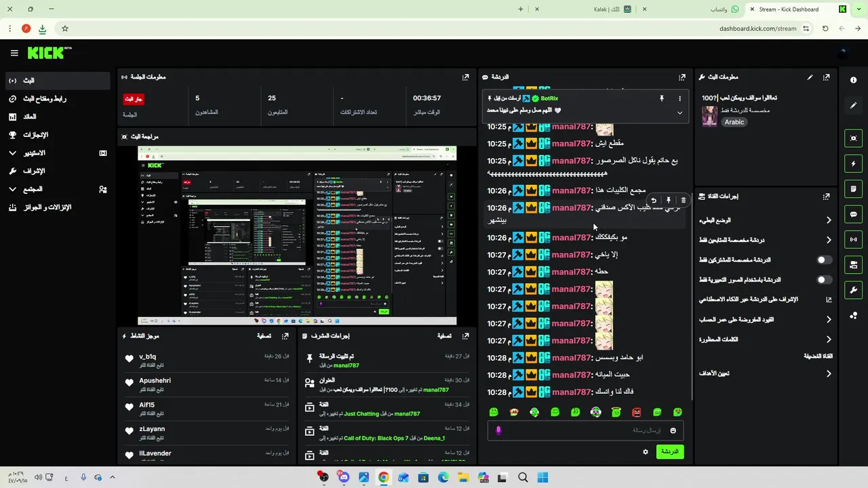This screenshot has height=488, width=868.
Task: Pop out the session info panel
Action: point(465,77)
